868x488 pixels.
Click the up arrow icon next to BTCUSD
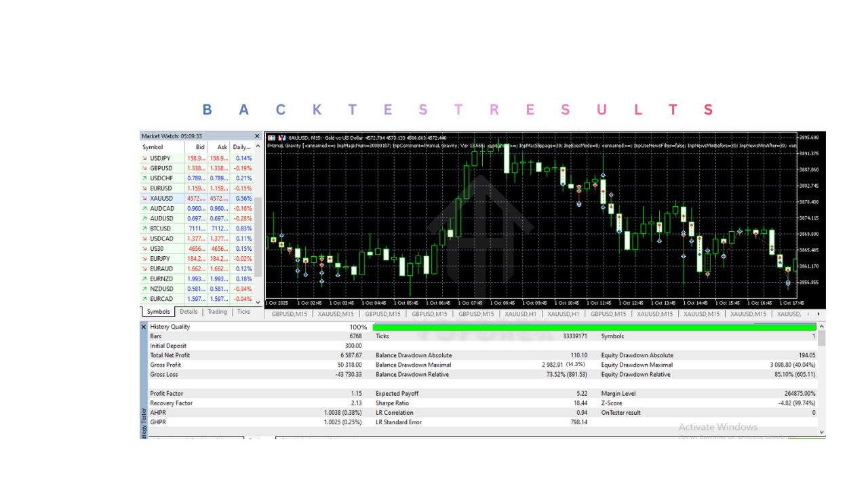coord(144,228)
